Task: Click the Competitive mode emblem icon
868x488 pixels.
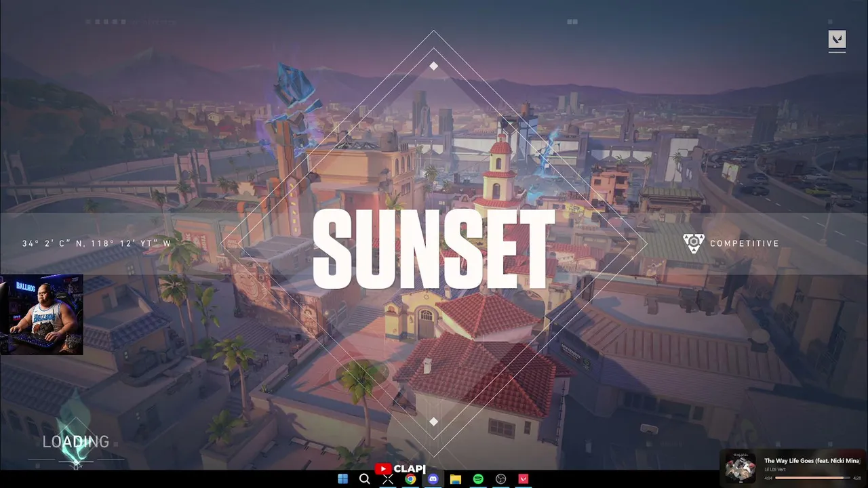Action: (x=693, y=243)
